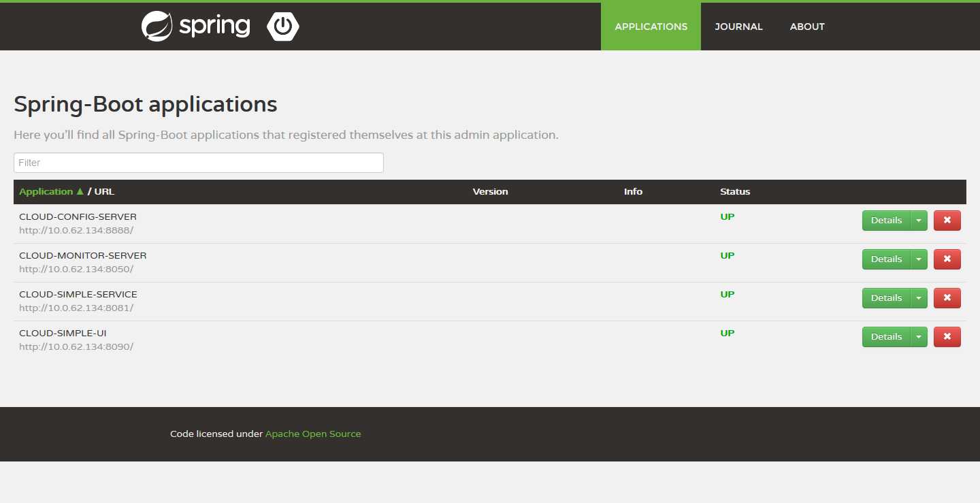Viewport: 980px width, 503px height.
Task: Remove CLOUD-SIMPLE-SERVICE with red X button
Action: [947, 298]
